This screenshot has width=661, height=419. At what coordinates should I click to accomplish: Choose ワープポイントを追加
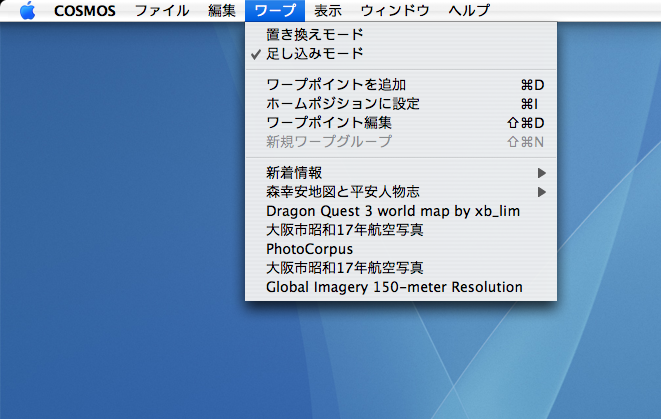pyautogui.click(x=401, y=85)
